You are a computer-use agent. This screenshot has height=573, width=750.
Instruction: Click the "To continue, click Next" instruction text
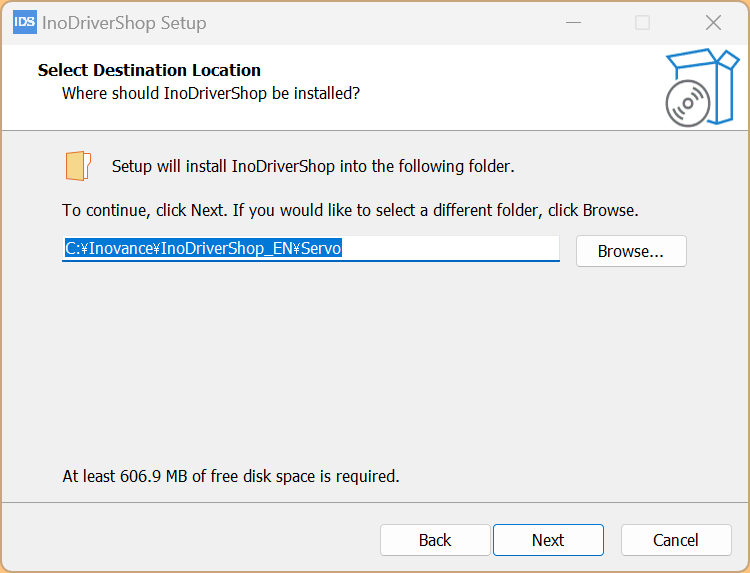coord(350,210)
